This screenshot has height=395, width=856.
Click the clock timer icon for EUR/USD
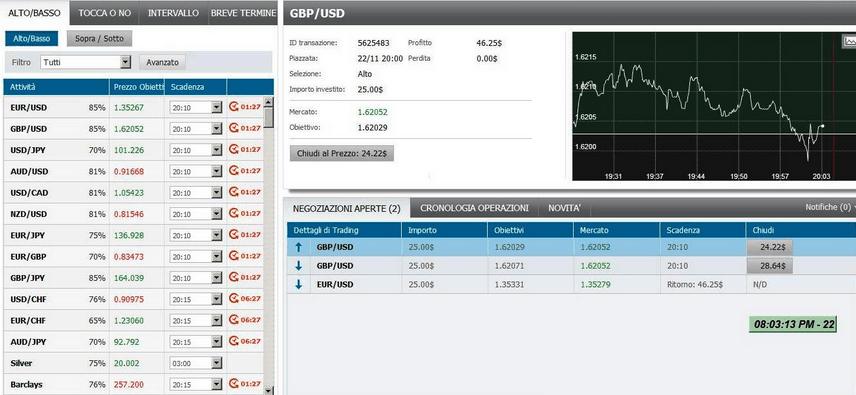234,106
